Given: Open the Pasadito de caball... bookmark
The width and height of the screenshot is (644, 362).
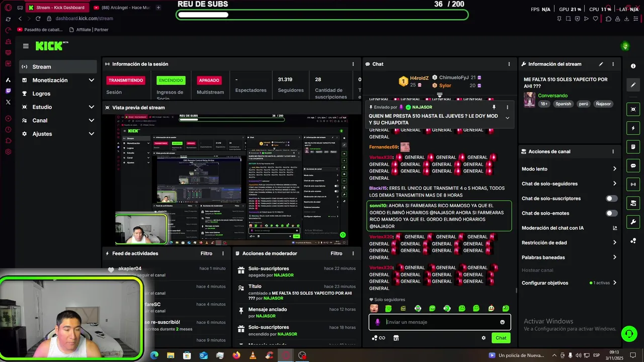Looking at the screenshot, I should click(x=39, y=30).
